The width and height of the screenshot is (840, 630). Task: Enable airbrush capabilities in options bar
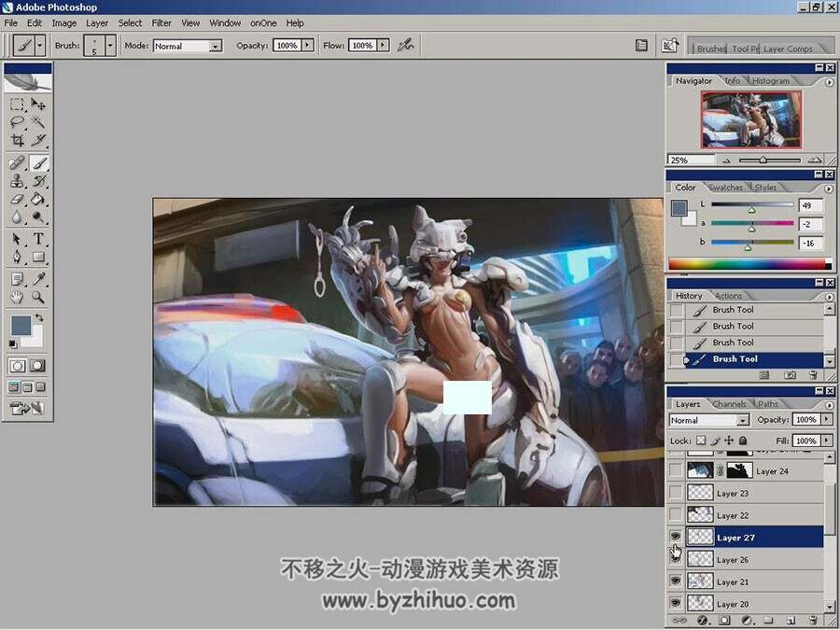(x=406, y=46)
